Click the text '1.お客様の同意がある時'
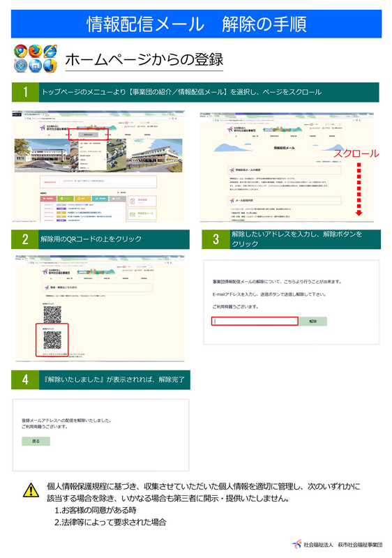392x558 pixels. [96, 511]
